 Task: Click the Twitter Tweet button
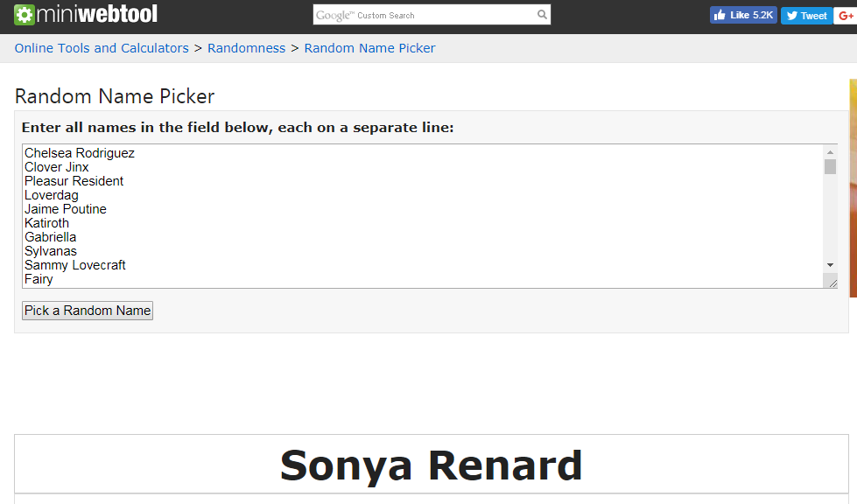807,16
